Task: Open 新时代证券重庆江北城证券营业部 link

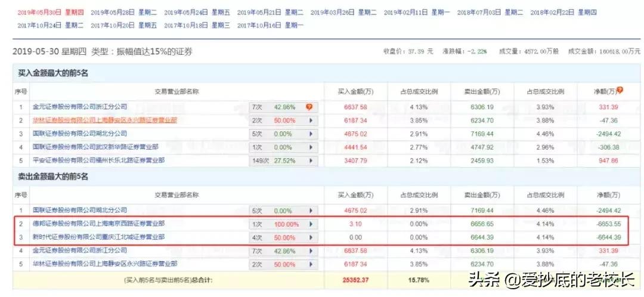Action: tap(98, 237)
